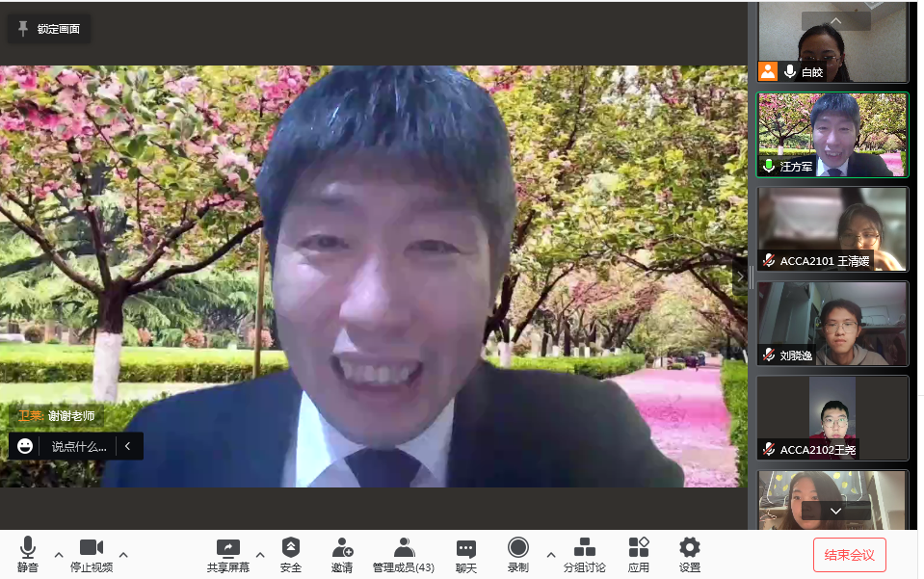Select ACCA2101 王清媛's video thumbnail
This screenshot has width=924, height=579.
(832, 229)
